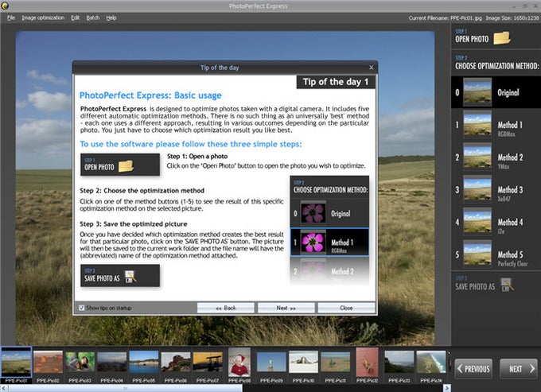Click the NEXT photo button
Image resolution: width=541 pixels, height=392 pixels.
click(x=519, y=369)
